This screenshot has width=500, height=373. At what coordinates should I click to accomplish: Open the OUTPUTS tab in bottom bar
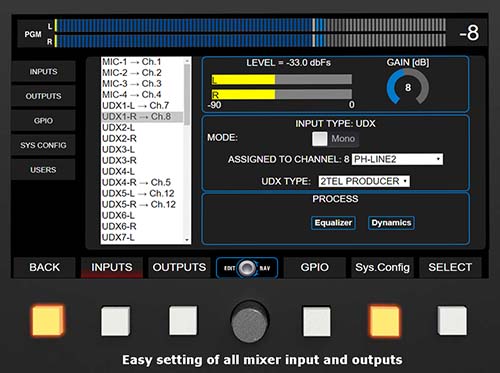(x=179, y=267)
